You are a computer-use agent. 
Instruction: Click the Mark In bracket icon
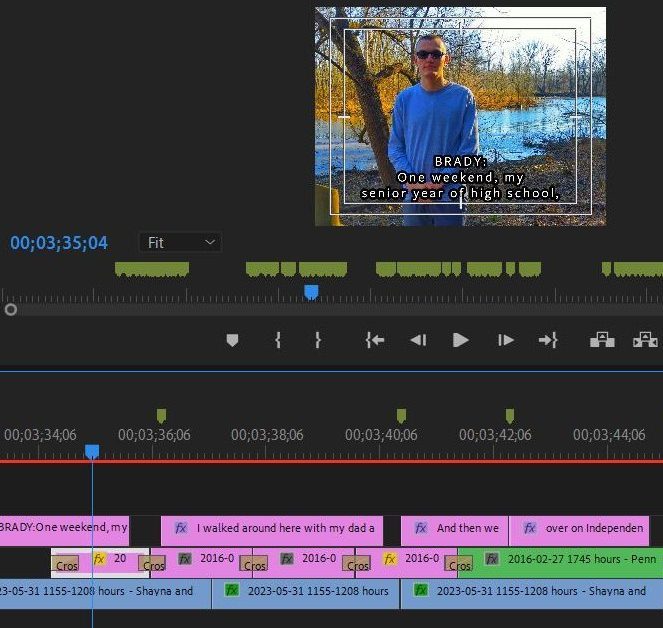(278, 340)
